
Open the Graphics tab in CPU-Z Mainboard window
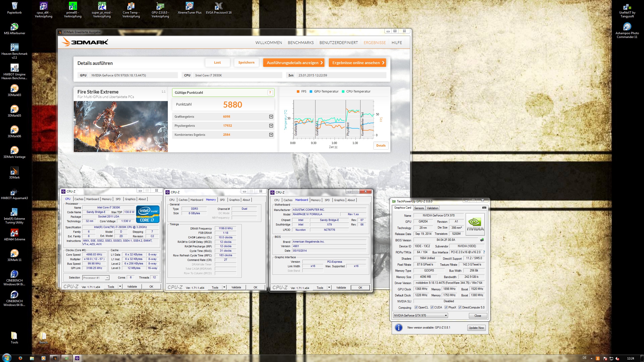339,200
